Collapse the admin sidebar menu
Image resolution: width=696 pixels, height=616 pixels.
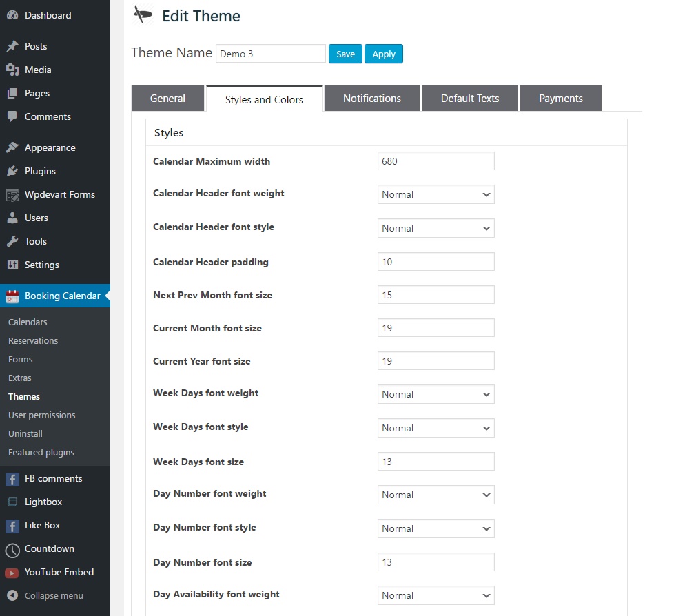point(45,595)
